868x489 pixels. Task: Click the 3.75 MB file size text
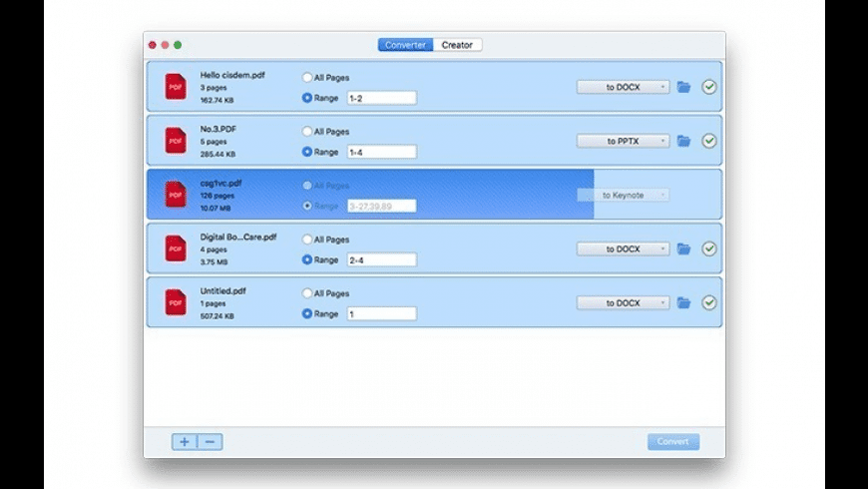(214, 261)
